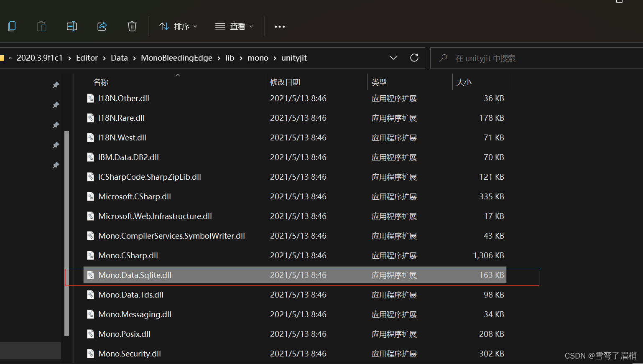Click the dll icon of ICSharpCode.SharpZipLib.dll
The width and height of the screenshot is (643, 364).
[90, 177]
